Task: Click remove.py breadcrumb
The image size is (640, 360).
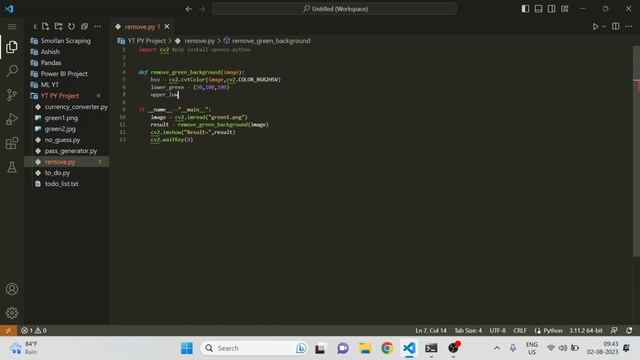Action: pyautogui.click(x=199, y=41)
